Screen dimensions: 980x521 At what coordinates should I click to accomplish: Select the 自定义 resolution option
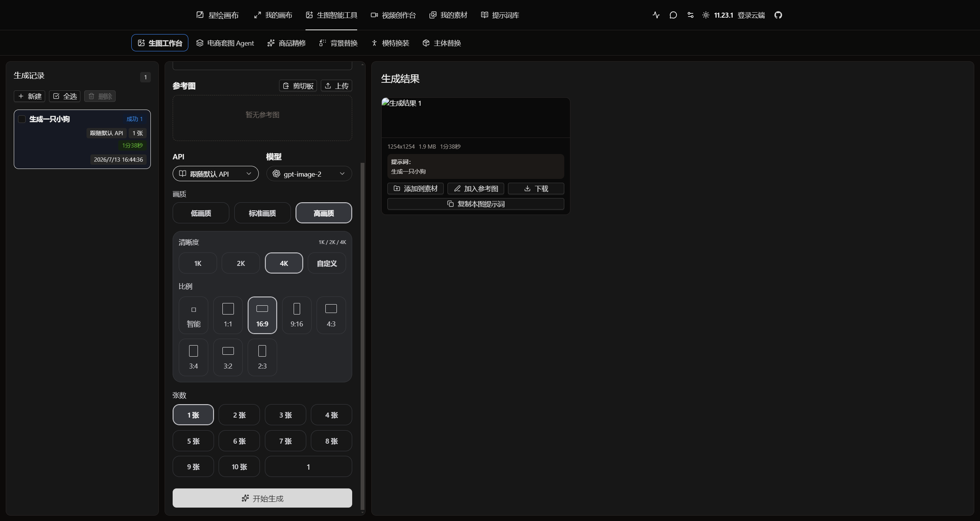(x=327, y=263)
